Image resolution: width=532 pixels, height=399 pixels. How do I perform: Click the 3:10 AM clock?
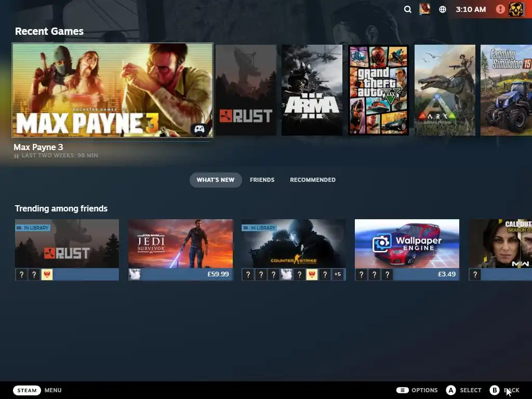pos(471,9)
